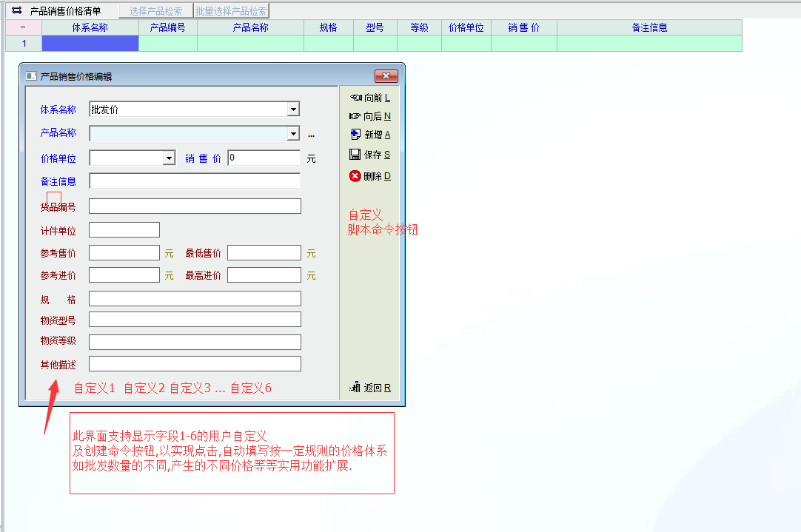
Task: Open the 批量选择产品检索 tab
Action: [231, 11]
